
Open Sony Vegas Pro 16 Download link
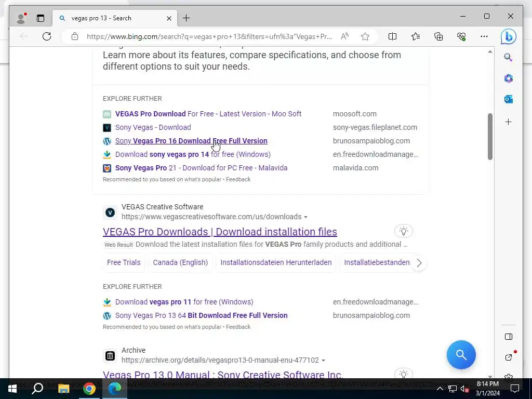pos(191,141)
